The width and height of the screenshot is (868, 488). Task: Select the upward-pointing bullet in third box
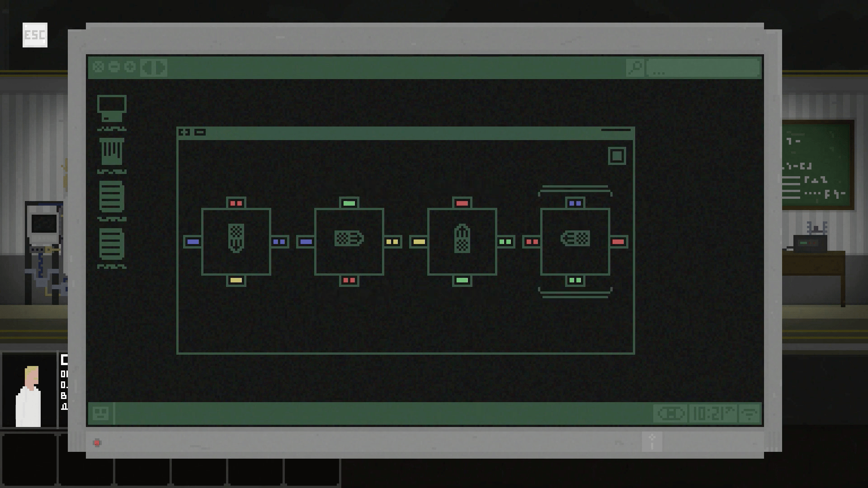[x=462, y=238]
